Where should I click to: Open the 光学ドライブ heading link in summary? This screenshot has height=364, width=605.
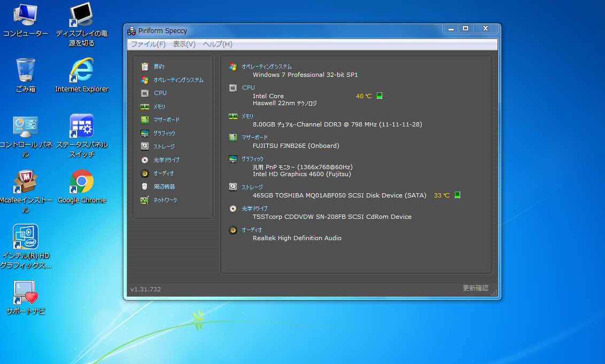(254, 208)
